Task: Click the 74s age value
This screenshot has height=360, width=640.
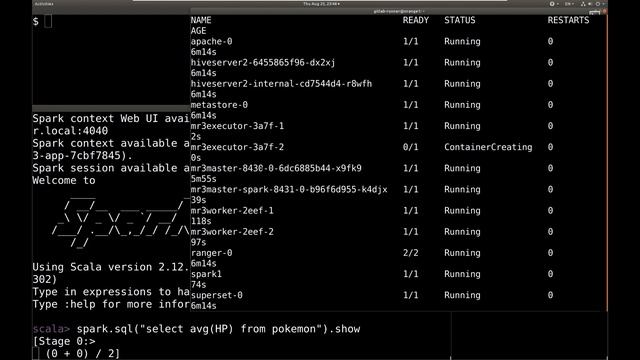Action: [198, 284]
